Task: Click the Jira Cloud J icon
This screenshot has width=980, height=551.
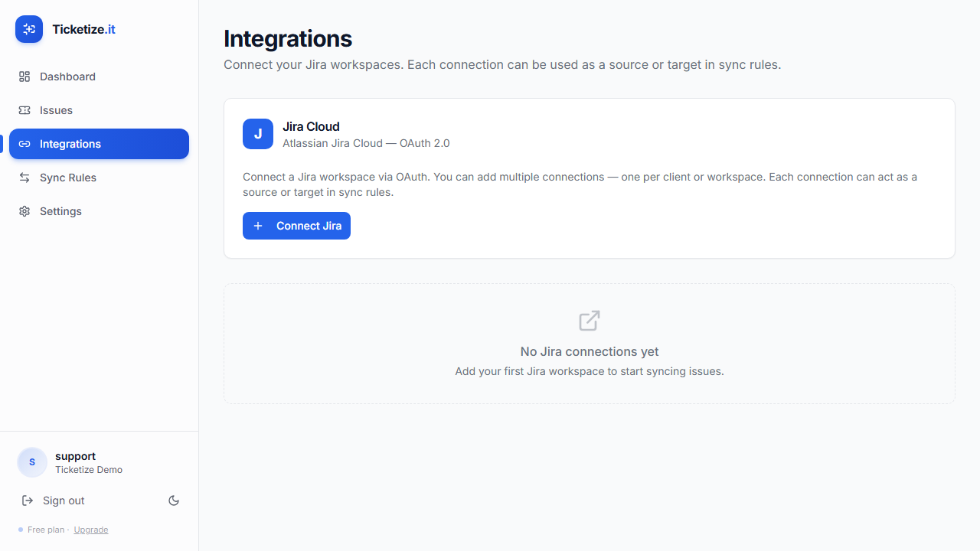Action: pos(258,134)
